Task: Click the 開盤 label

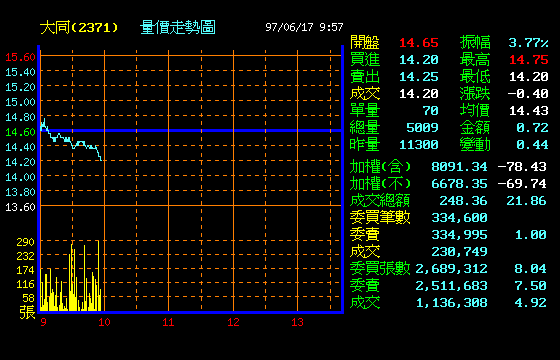Action: (x=365, y=42)
